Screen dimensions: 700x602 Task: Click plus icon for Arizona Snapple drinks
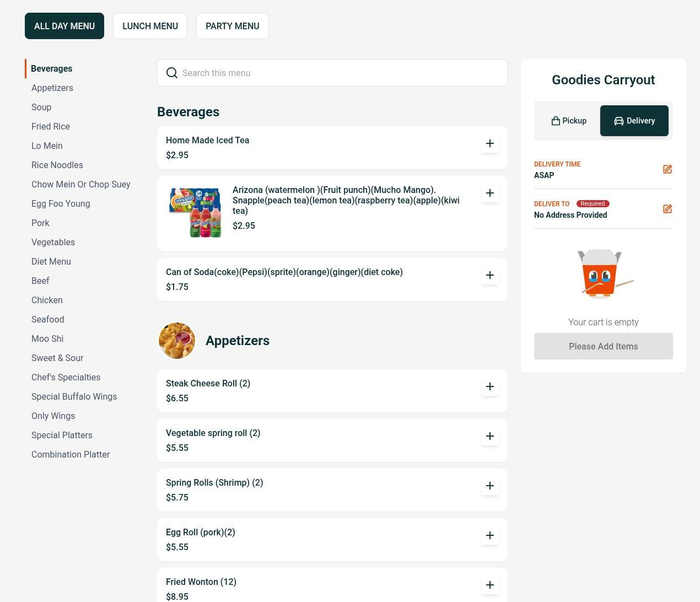pos(489,193)
